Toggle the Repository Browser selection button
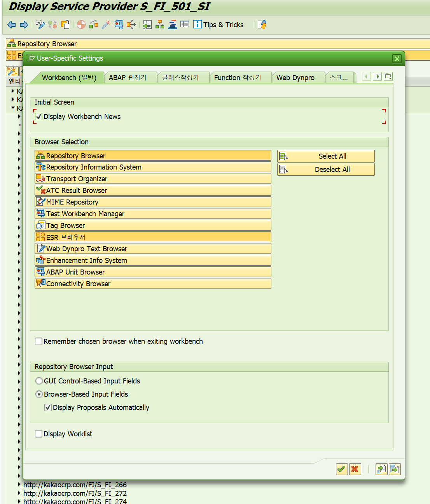Viewport: 430px width, 504px height. coord(153,156)
